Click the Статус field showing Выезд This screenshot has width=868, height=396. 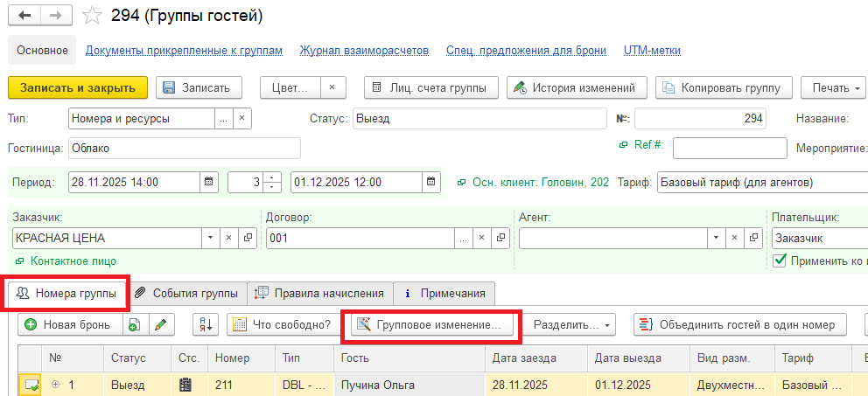[479, 118]
